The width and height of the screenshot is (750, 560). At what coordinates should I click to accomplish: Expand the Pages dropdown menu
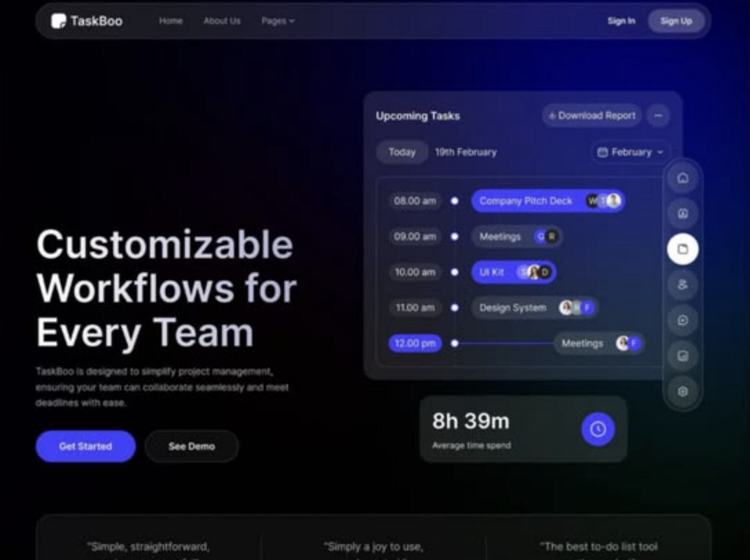tap(278, 21)
